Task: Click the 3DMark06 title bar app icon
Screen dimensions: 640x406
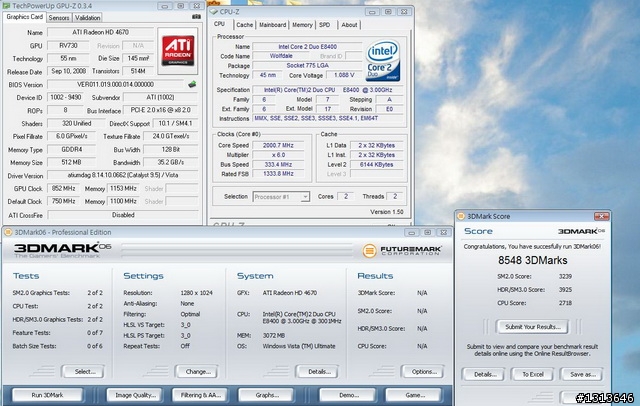Action: click(x=8, y=232)
